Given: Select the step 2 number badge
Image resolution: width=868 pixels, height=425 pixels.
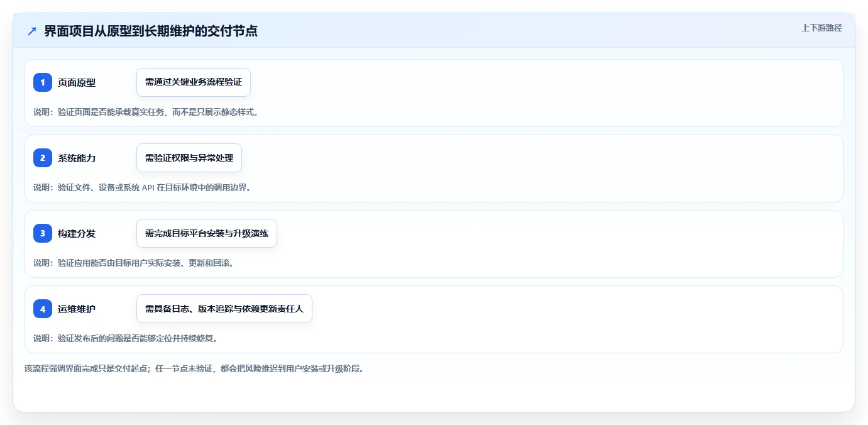Looking at the screenshot, I should pos(43,158).
